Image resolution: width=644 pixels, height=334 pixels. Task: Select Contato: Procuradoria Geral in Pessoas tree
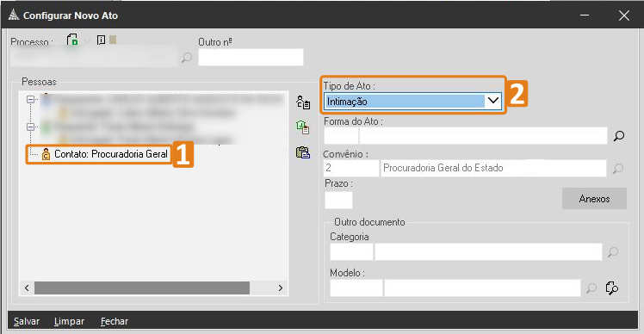click(x=111, y=154)
